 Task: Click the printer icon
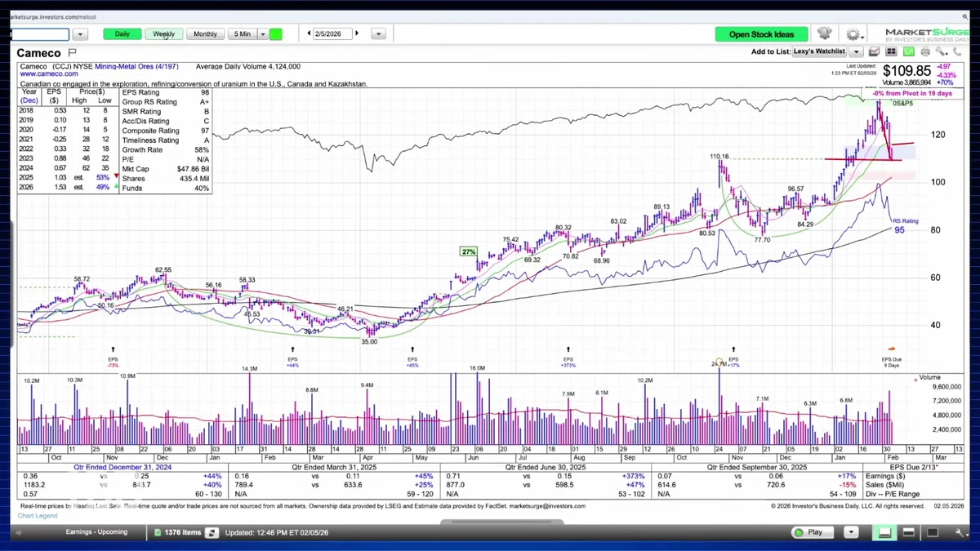[925, 51]
